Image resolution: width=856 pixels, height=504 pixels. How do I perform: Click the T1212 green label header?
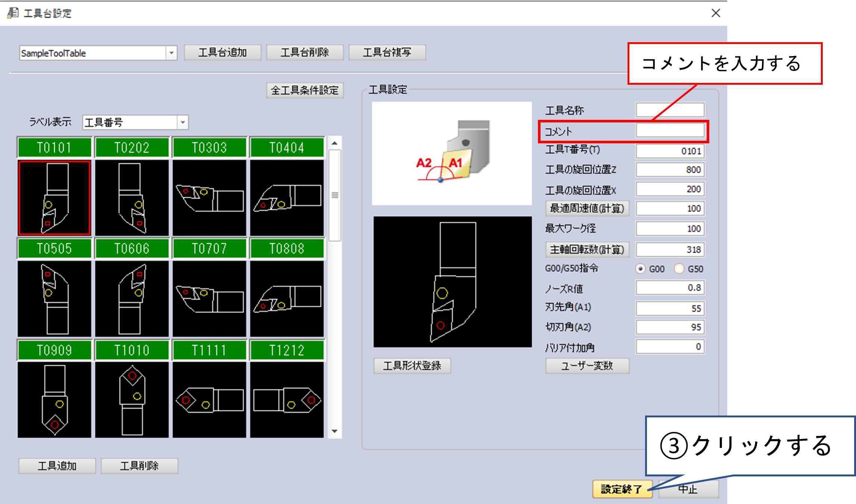click(x=287, y=350)
